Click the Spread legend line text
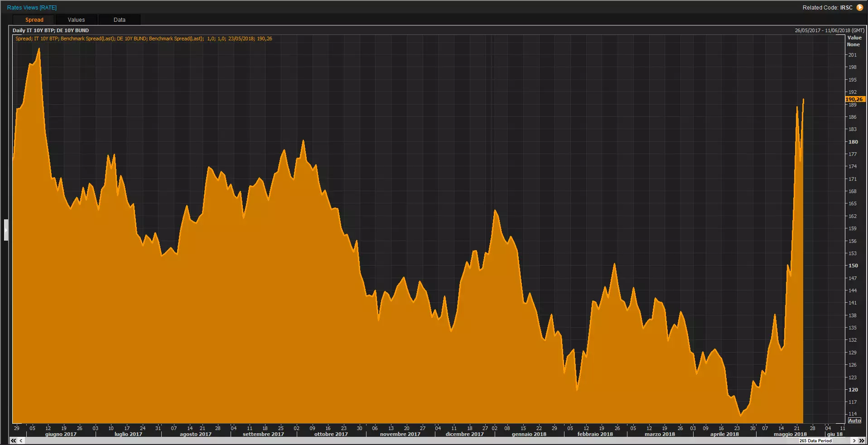Screen dimensions: 868x445 [144, 39]
